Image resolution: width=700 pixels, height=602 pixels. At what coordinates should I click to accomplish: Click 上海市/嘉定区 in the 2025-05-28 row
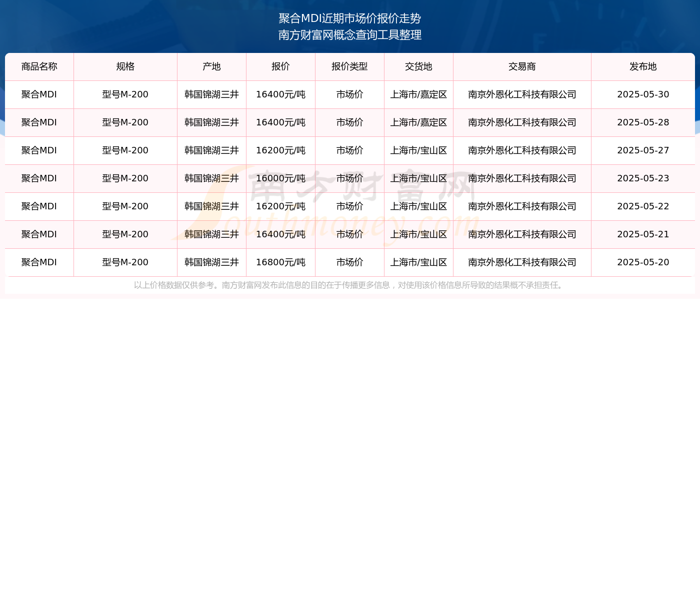click(x=419, y=122)
